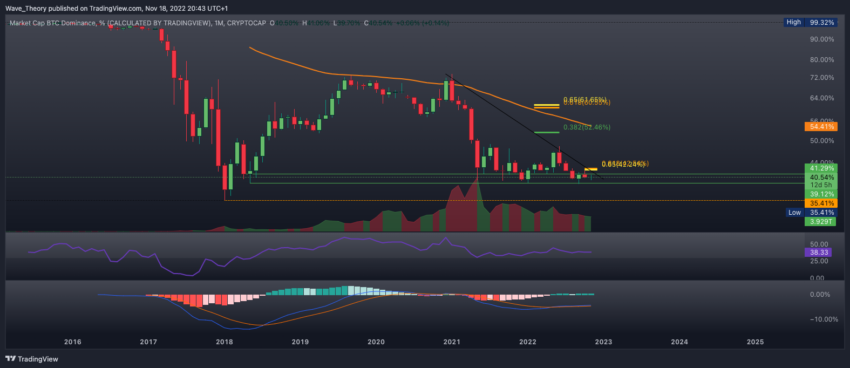Click the 2016 year on time axis
850x368 pixels.
pyautogui.click(x=73, y=342)
